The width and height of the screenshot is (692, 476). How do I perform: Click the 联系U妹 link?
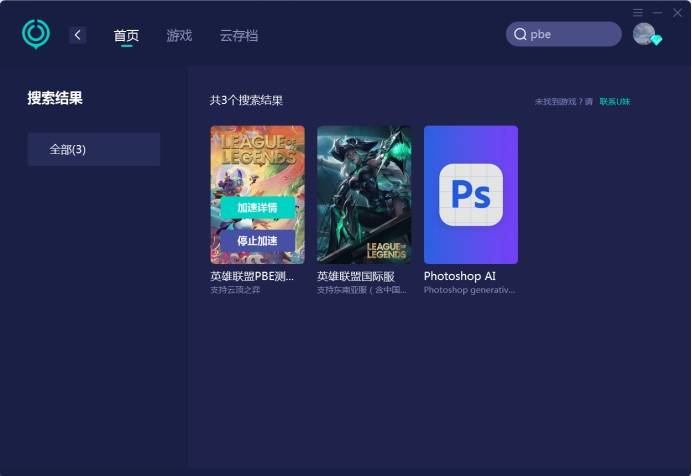[x=615, y=101]
